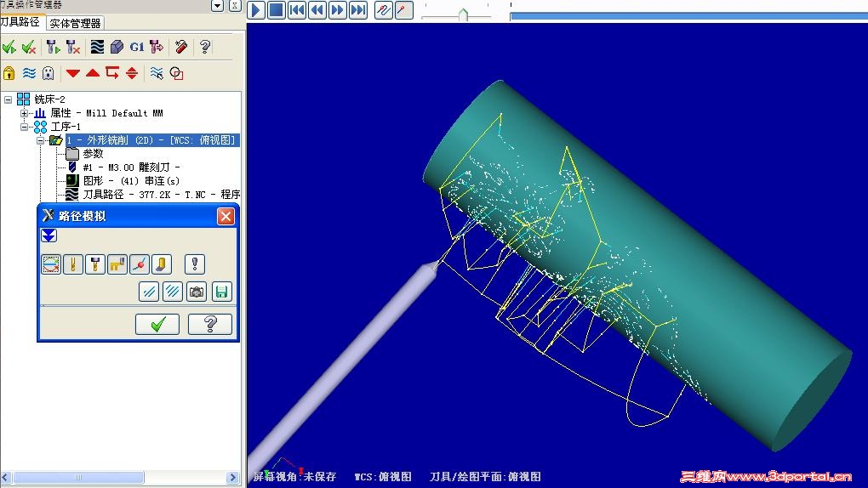
Task: Toggle posting off ghost icon
Action: tap(49, 73)
